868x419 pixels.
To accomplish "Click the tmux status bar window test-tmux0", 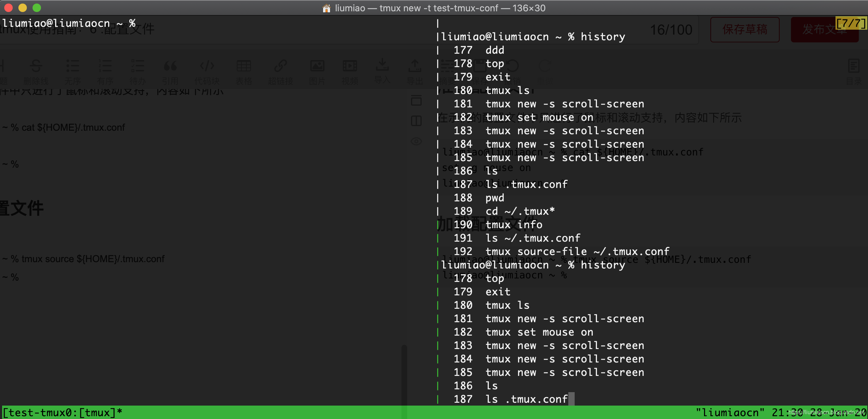I will click(x=62, y=412).
